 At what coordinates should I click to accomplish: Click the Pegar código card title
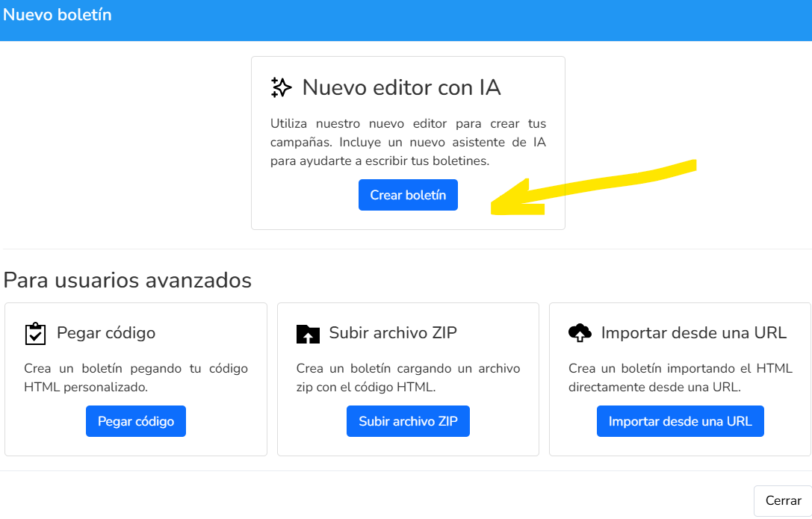click(x=106, y=333)
